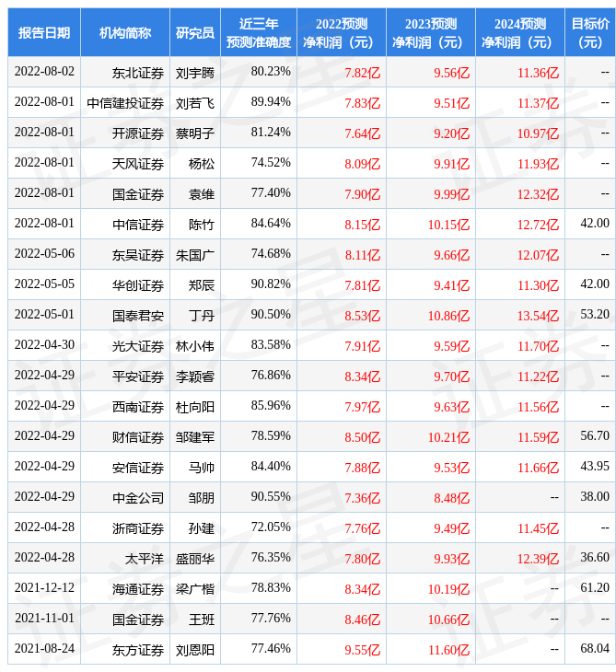The height and width of the screenshot is (672, 616).
Task: Click 2024 profit forecast 13.54亿
Action: pyautogui.click(x=538, y=317)
